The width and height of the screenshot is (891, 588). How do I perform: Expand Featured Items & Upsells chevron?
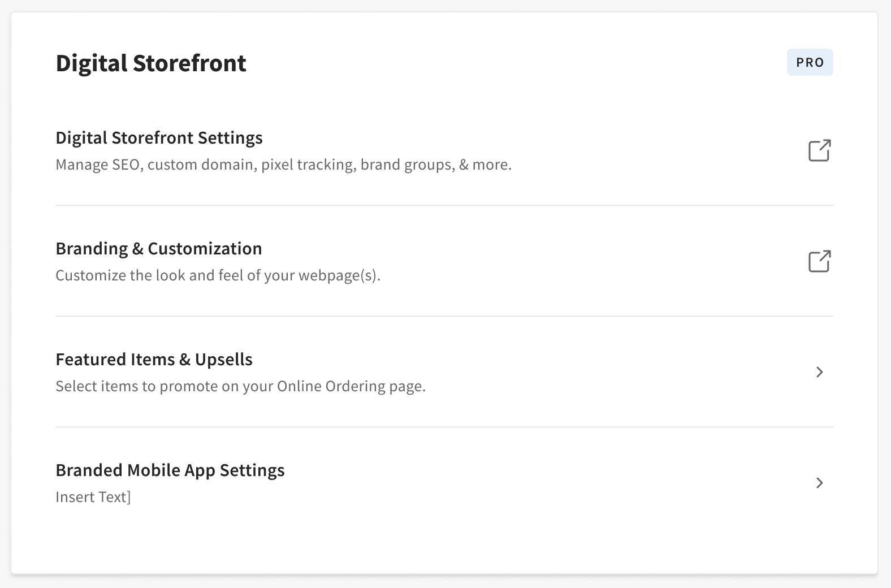pos(819,372)
